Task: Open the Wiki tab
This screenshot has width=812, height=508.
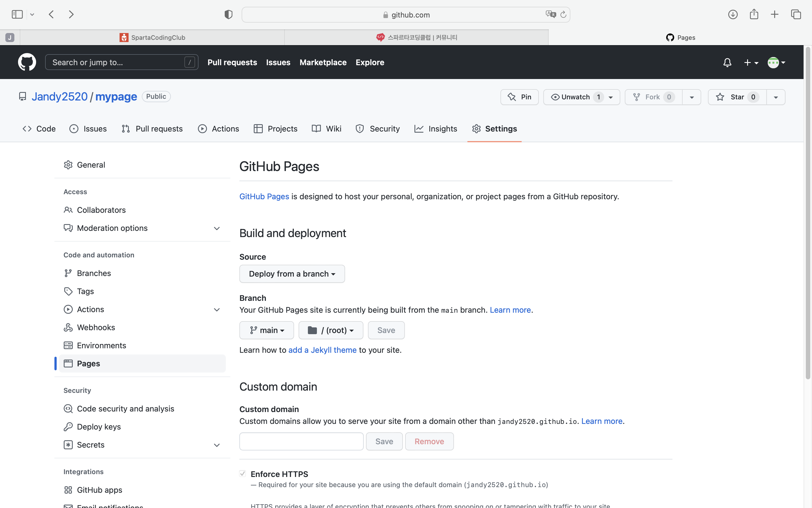Action: (x=326, y=129)
